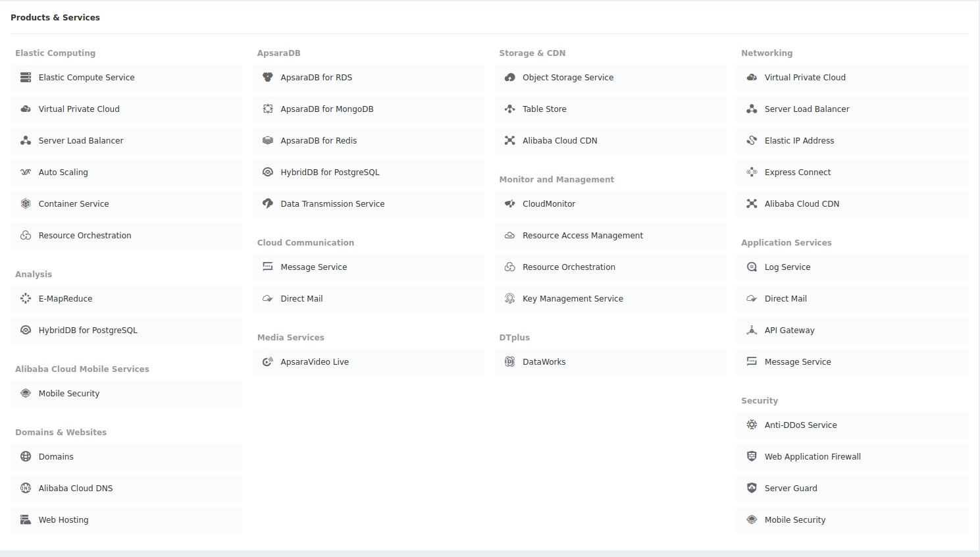Open Message Service under Cloud Communication
The image size is (980, 557).
[x=369, y=267]
